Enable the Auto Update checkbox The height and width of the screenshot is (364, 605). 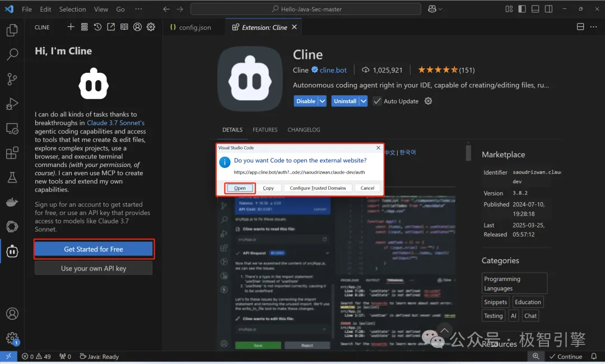coord(377,101)
